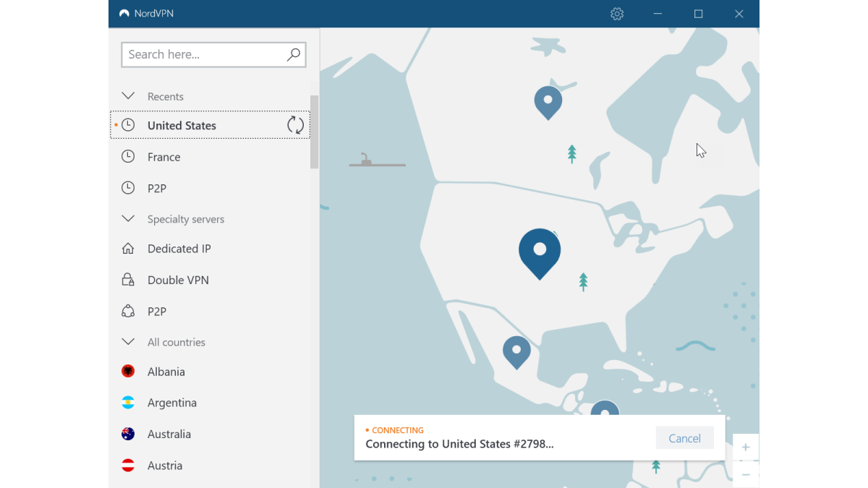Click the server list scrollbar thumb
Image resolution: width=868 pixels, height=488 pixels.
pyautogui.click(x=315, y=132)
